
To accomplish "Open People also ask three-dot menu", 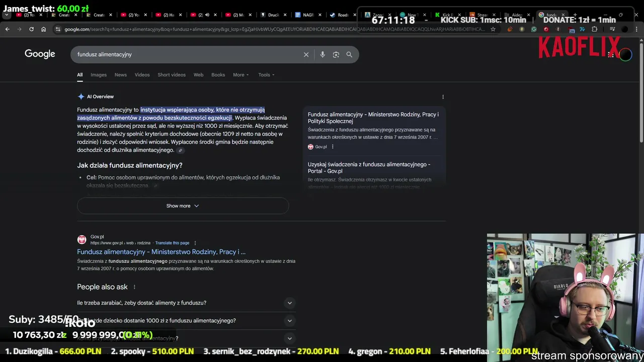I will click(134, 287).
